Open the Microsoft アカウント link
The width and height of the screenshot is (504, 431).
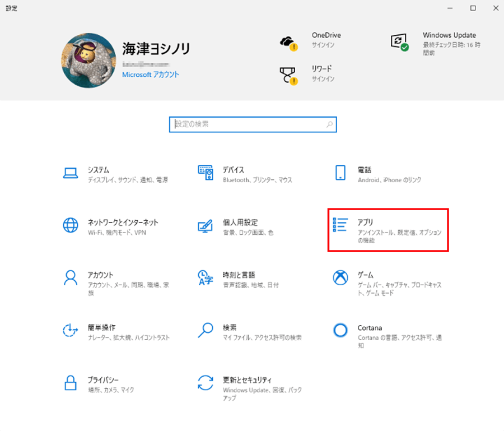coord(151,75)
